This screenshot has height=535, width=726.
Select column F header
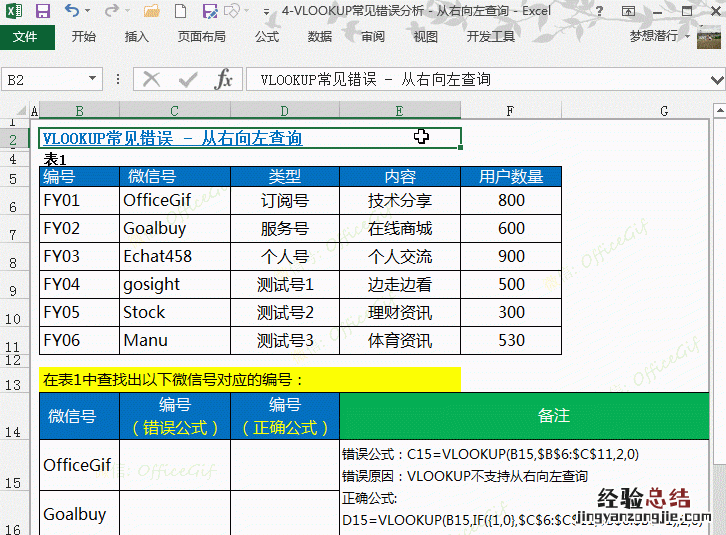coord(510,110)
